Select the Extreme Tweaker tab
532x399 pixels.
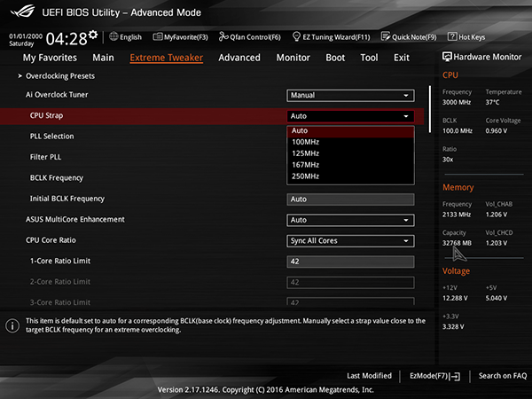click(x=167, y=58)
